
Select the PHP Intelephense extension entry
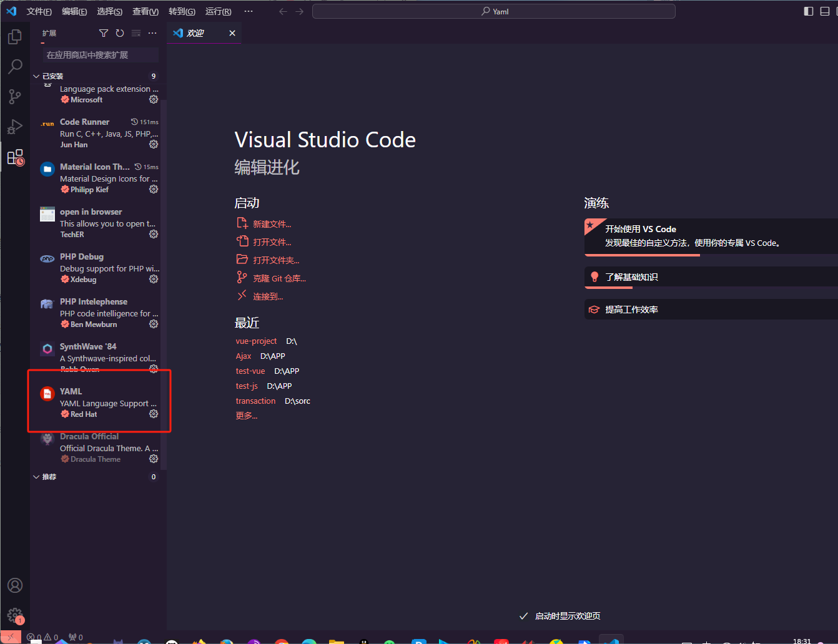[99, 313]
